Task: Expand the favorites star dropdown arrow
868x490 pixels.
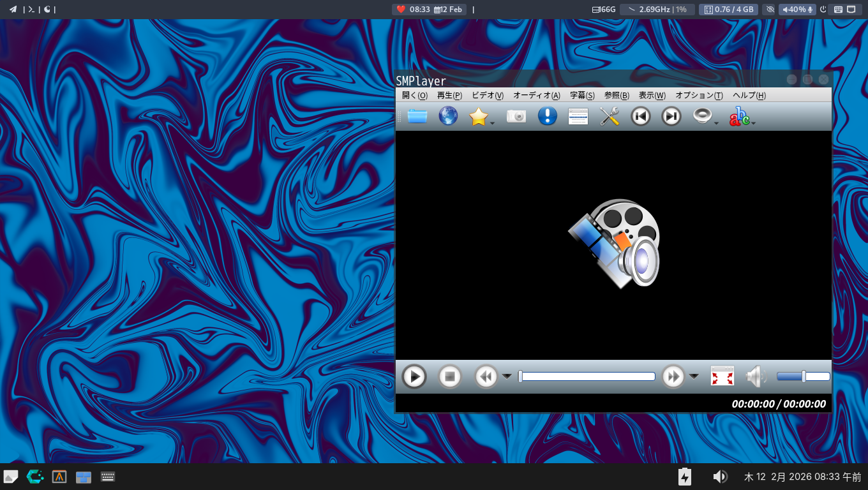Action: click(x=493, y=122)
